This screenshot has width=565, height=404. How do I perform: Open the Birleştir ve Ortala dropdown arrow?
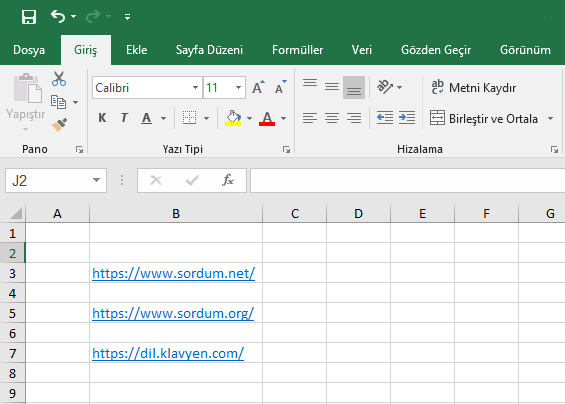(x=551, y=118)
